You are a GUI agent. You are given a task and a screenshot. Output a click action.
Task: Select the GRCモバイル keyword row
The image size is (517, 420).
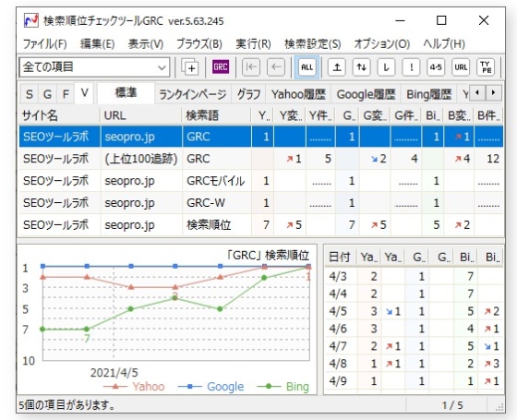[x=261, y=181]
